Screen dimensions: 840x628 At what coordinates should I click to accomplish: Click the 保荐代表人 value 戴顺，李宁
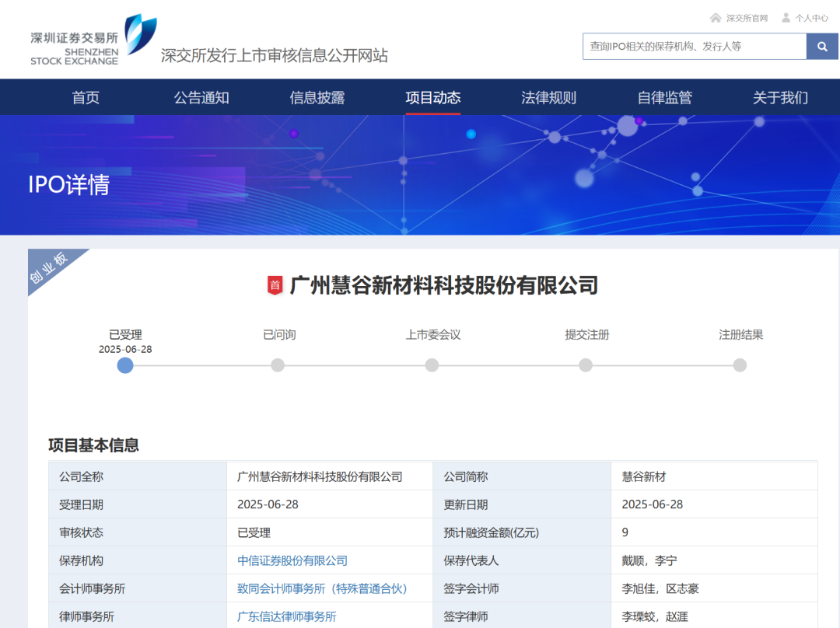point(649,560)
